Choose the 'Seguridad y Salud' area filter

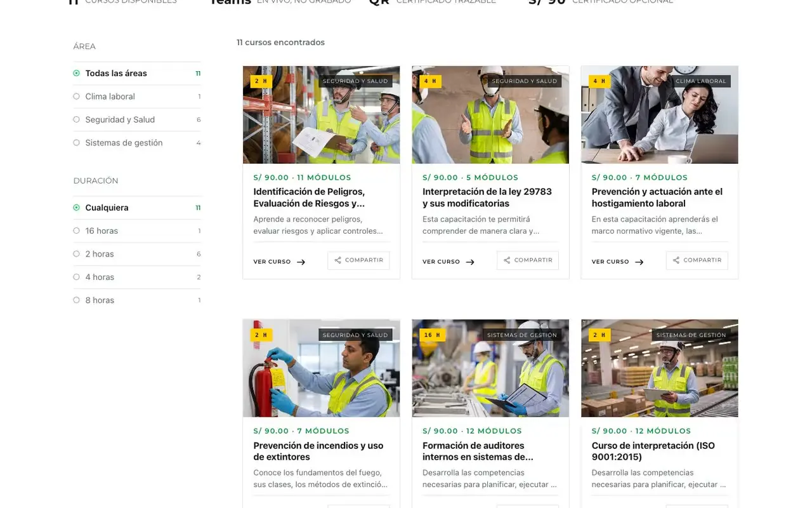[x=137, y=119]
